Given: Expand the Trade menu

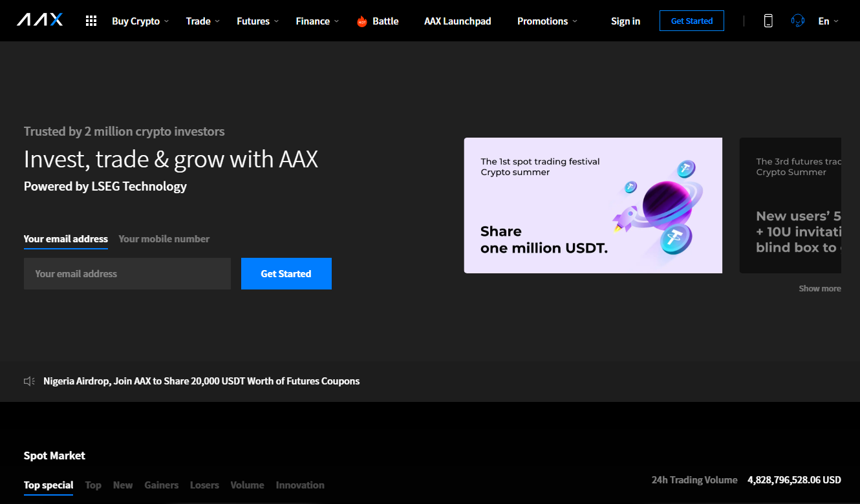Looking at the screenshot, I should pyautogui.click(x=203, y=21).
